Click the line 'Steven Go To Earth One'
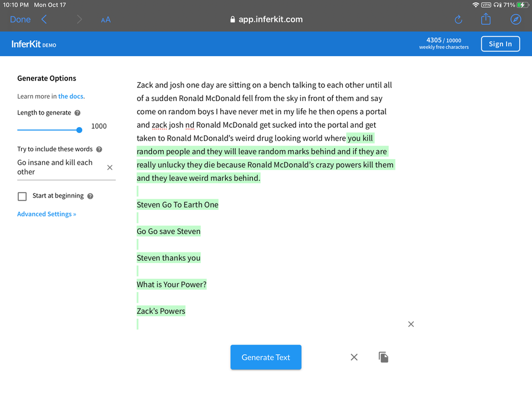The height and width of the screenshot is (399, 532). (x=177, y=205)
